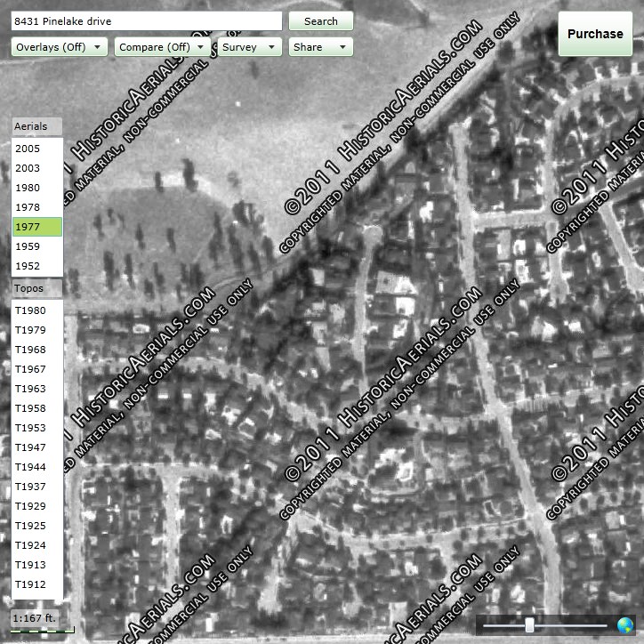
Task: Choose the T1944 topo map
Action: pos(37,467)
